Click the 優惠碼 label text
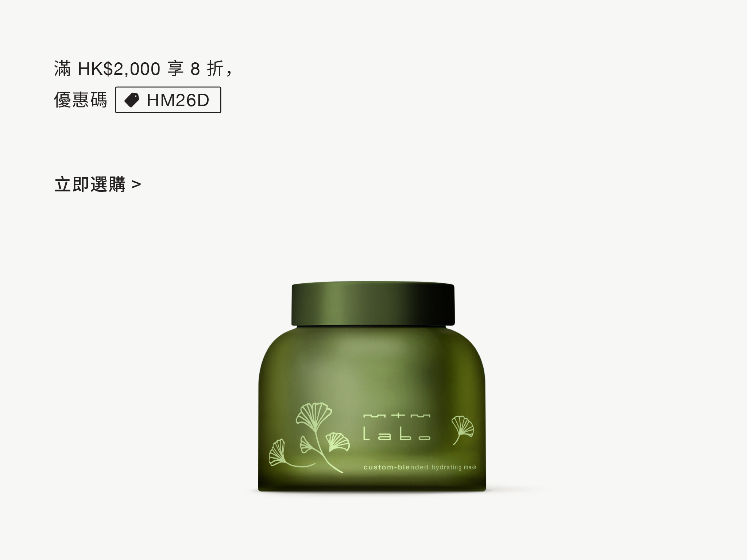The width and height of the screenshot is (747, 560). [x=81, y=100]
